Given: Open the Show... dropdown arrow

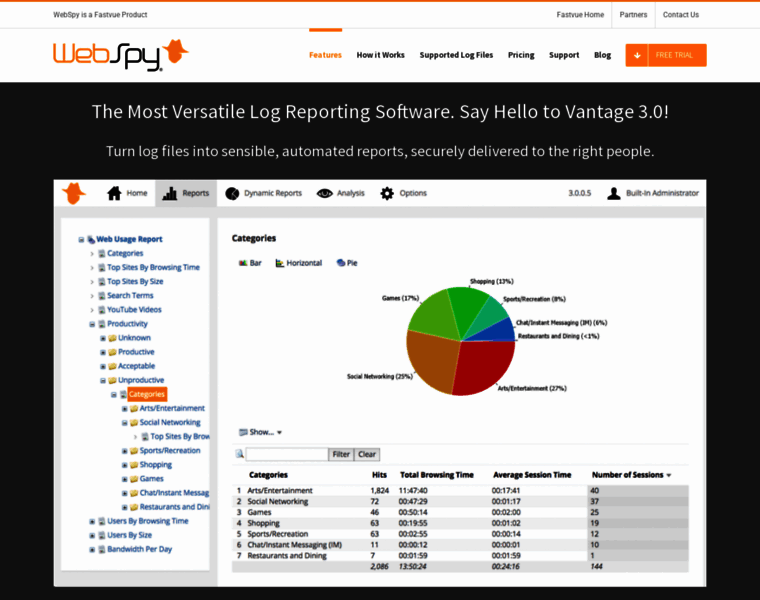Looking at the screenshot, I should click(x=280, y=432).
